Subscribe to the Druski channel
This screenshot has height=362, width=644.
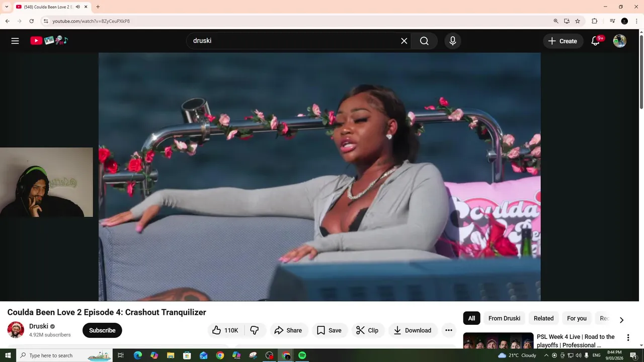click(102, 330)
